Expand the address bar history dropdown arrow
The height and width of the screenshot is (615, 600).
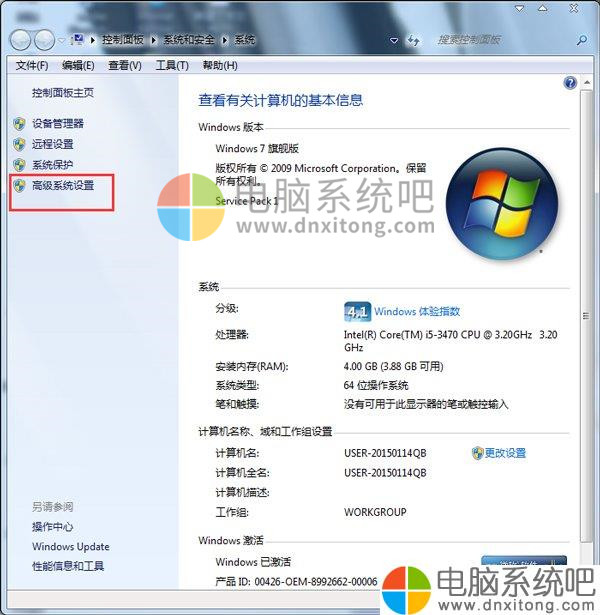tap(394, 40)
